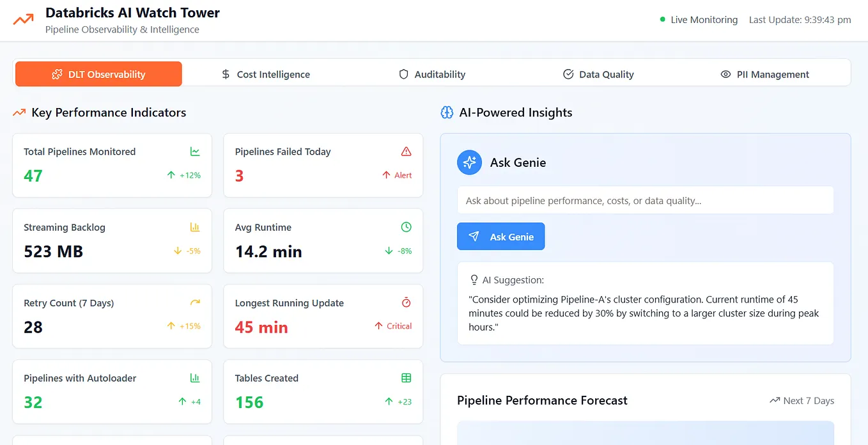Select the red alert triangle on Pipelines Failed Today
The height and width of the screenshot is (445, 868).
pos(405,152)
